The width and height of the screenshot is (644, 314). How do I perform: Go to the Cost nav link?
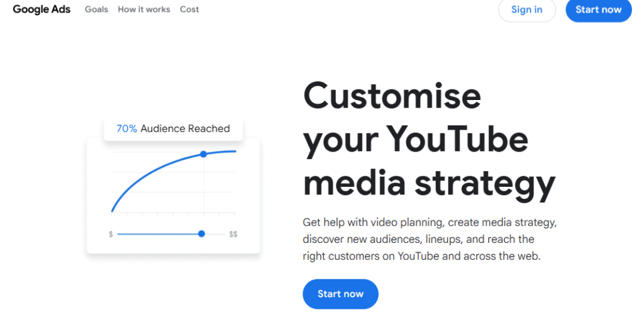click(189, 9)
